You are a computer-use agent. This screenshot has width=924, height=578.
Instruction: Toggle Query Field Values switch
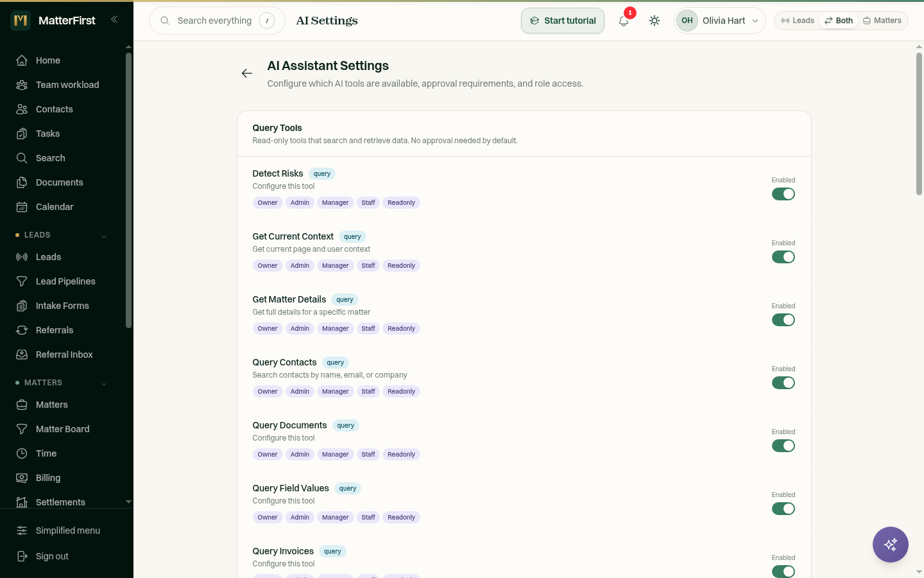pos(783,509)
